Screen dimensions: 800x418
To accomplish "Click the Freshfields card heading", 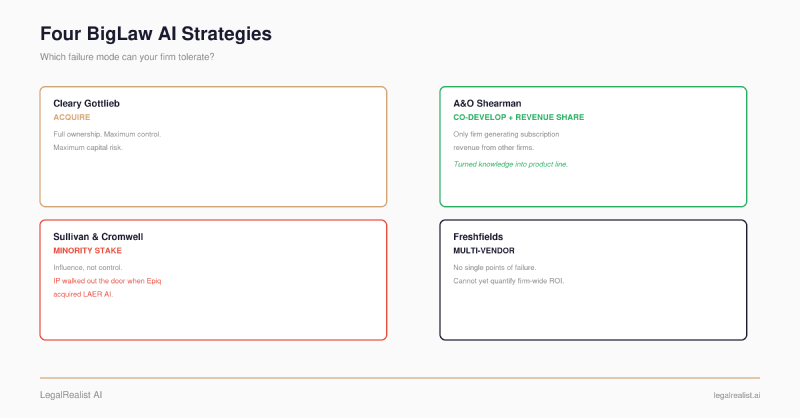I will click(478, 237).
